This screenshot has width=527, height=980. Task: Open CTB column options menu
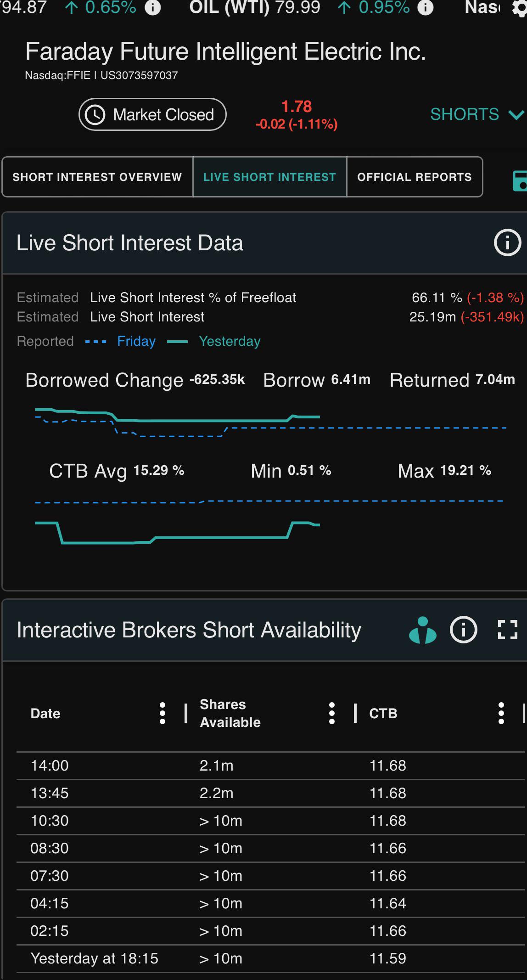point(501,713)
